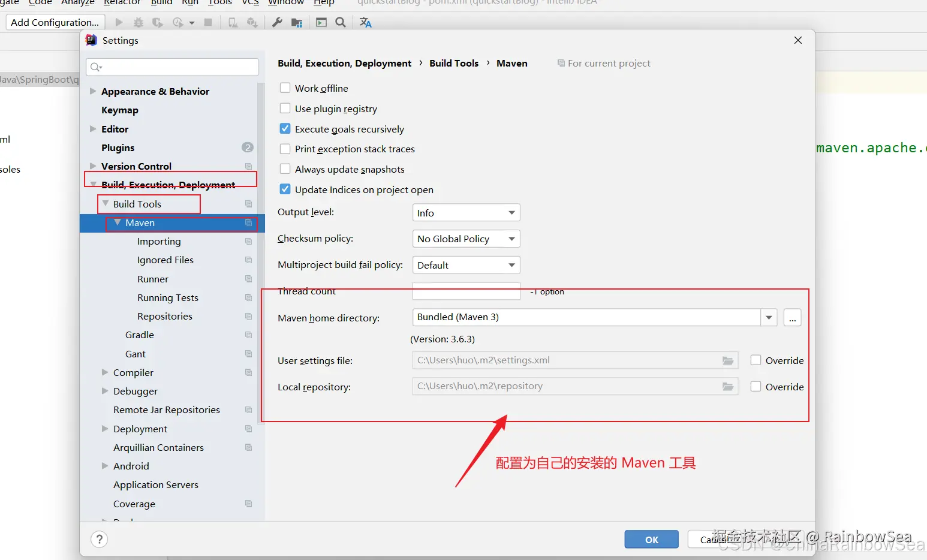Collapse the Build Tools node
The image size is (927, 560).
pyautogui.click(x=106, y=204)
